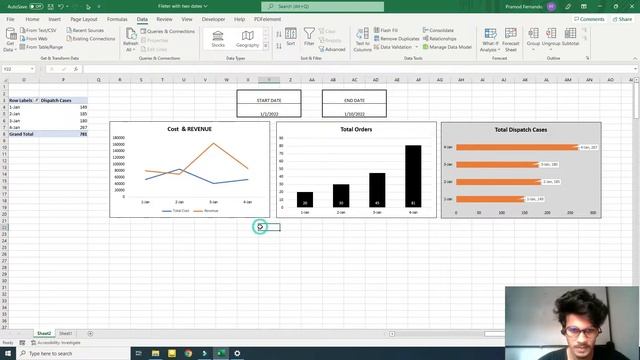Screen dimensions: 640x360
Task: Click Remove Duplicates
Action: pos(396,38)
